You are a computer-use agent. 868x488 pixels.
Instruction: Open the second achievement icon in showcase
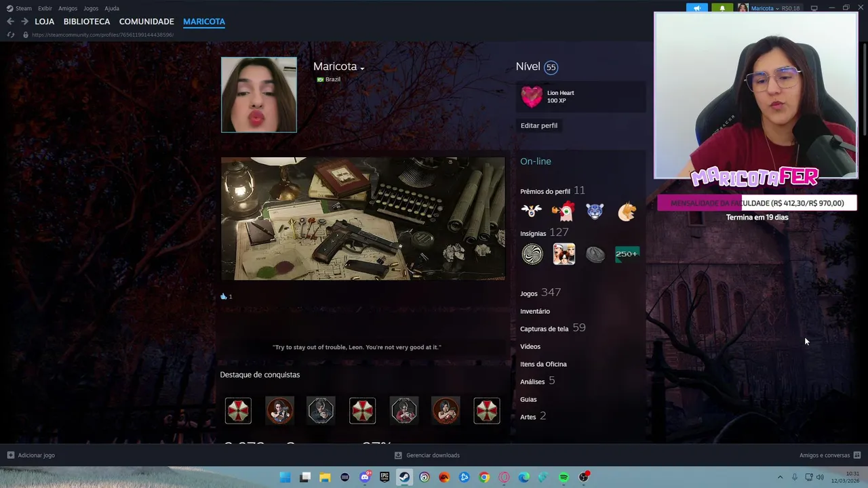click(x=279, y=411)
